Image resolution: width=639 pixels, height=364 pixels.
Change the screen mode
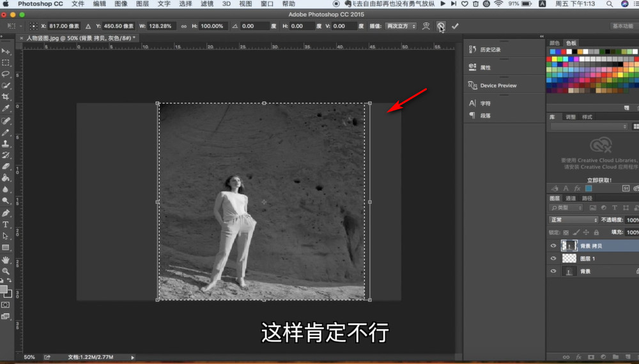coord(5,316)
